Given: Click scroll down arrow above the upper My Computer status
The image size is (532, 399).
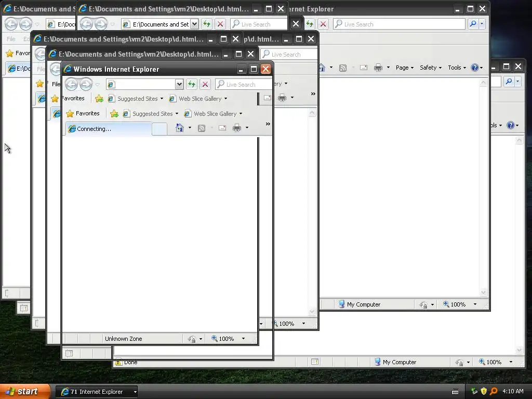Looking at the screenshot, I should pos(483,292).
